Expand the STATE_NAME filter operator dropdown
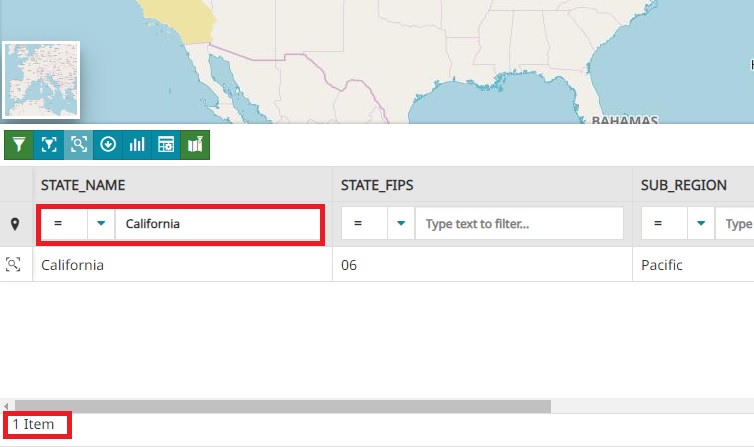 (x=101, y=224)
